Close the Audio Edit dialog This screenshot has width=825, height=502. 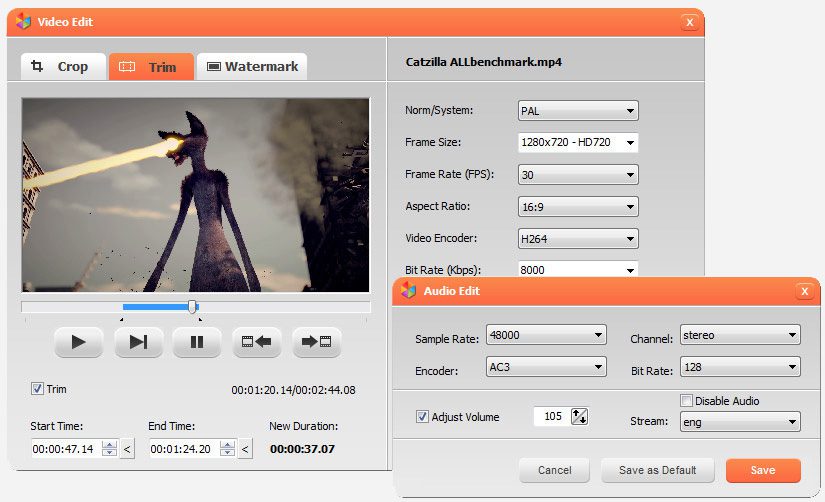point(804,291)
